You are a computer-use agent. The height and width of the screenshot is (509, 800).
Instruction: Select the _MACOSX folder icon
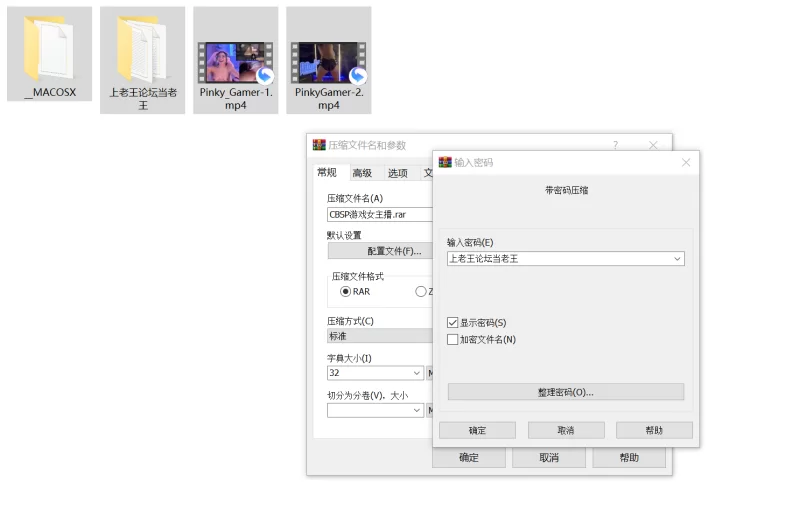(49, 48)
